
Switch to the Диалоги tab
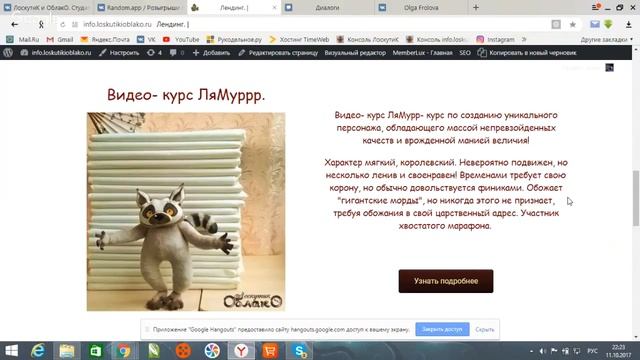[x=327, y=7]
